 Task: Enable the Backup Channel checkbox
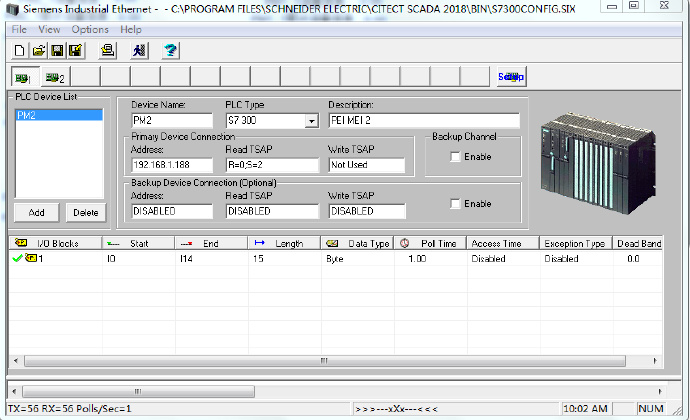point(455,157)
